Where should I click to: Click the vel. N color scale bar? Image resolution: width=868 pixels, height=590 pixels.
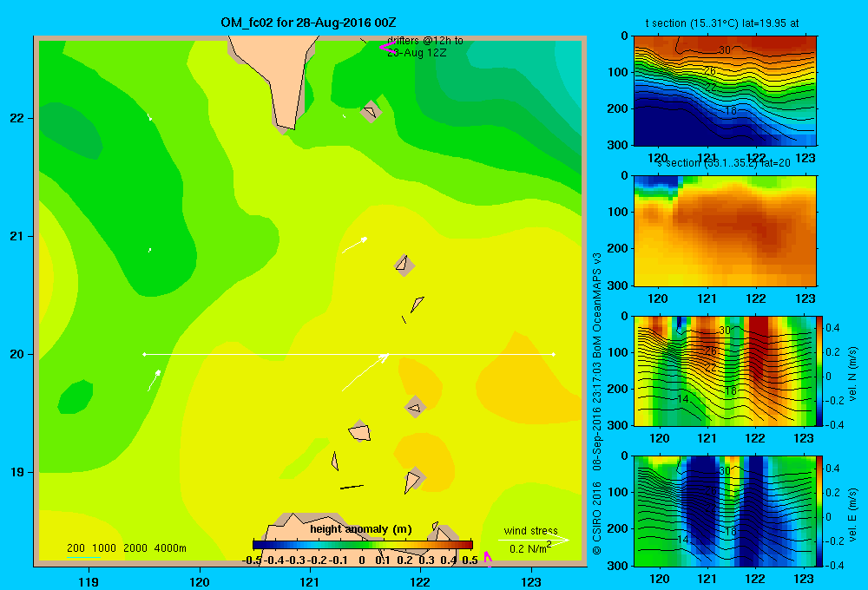[820, 370]
